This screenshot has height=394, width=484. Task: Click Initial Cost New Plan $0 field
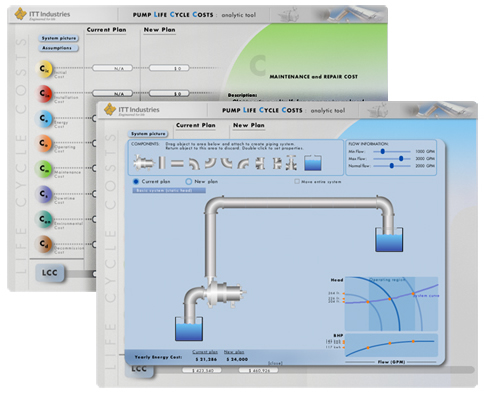point(169,68)
